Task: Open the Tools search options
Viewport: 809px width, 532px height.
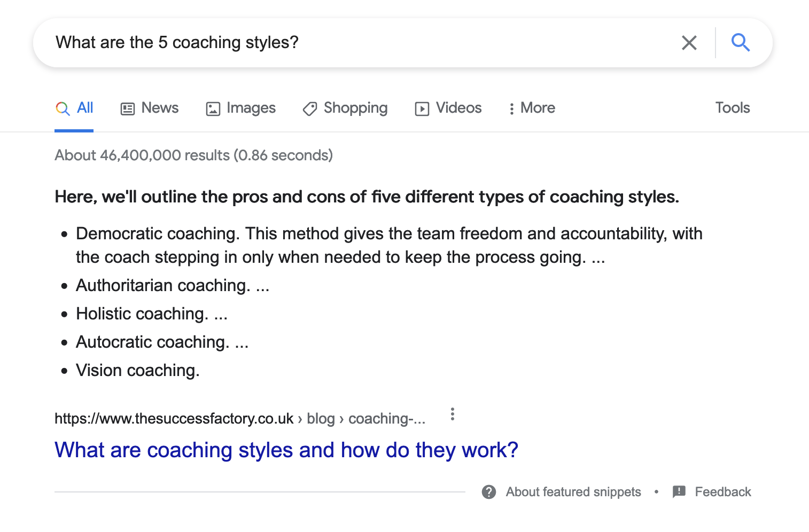Action: click(x=733, y=108)
